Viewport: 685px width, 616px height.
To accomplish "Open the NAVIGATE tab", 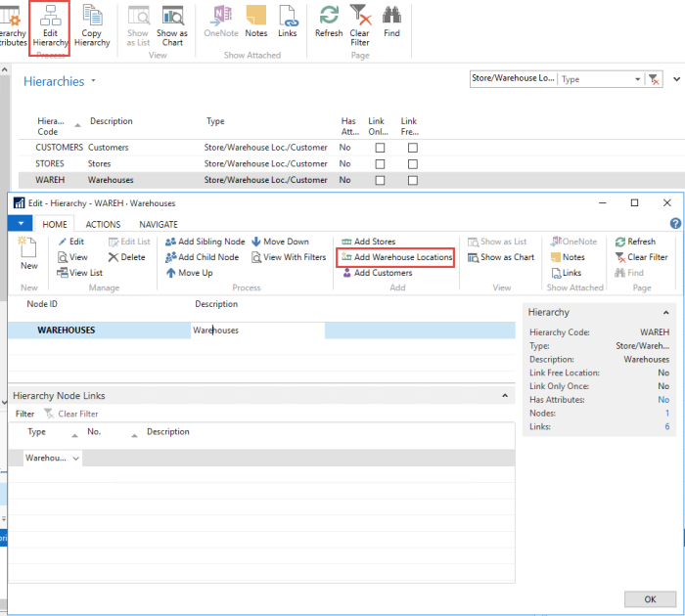I will (158, 224).
